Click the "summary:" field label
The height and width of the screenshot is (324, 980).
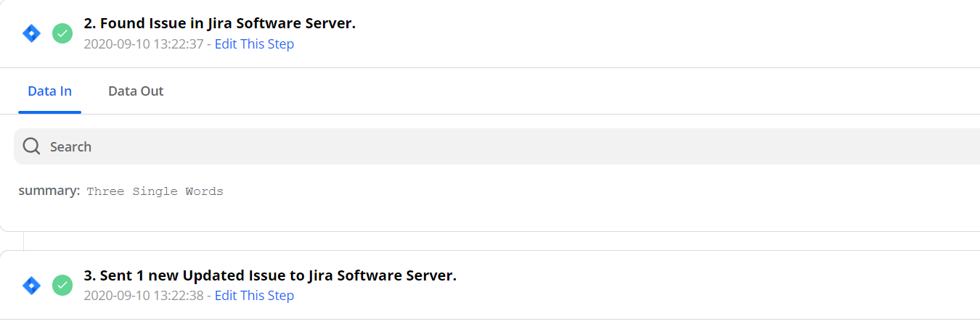coord(49,191)
